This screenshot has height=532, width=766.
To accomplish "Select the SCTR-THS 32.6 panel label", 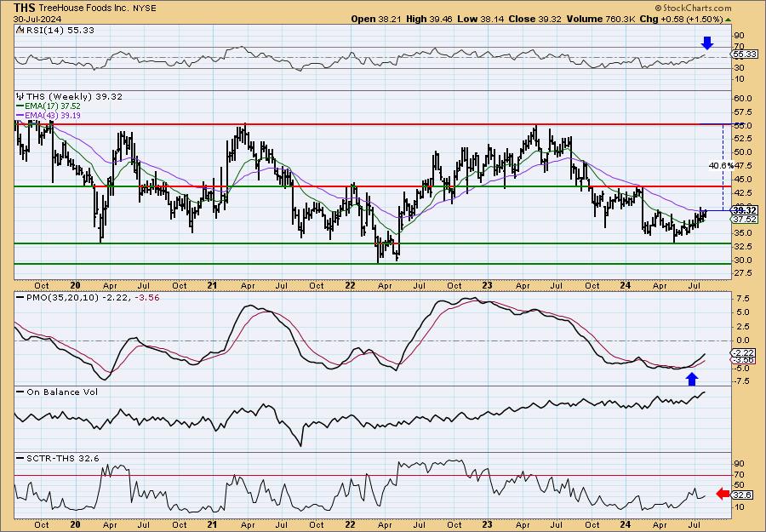I will [x=62, y=458].
